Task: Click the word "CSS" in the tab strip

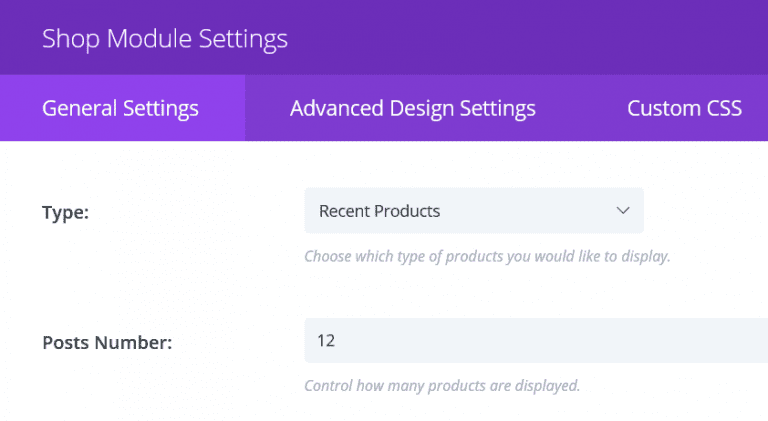Action: 722,108
